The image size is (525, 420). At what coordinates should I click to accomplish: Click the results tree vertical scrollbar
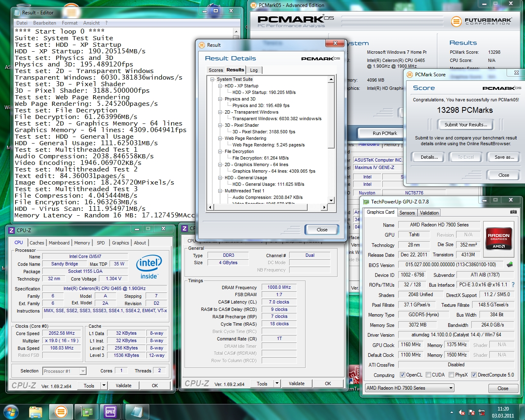coord(331,139)
